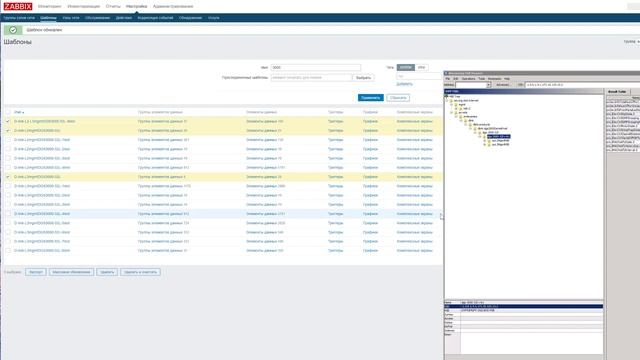Click folder icon of iso.org.dod.internet node

pos(451,100)
